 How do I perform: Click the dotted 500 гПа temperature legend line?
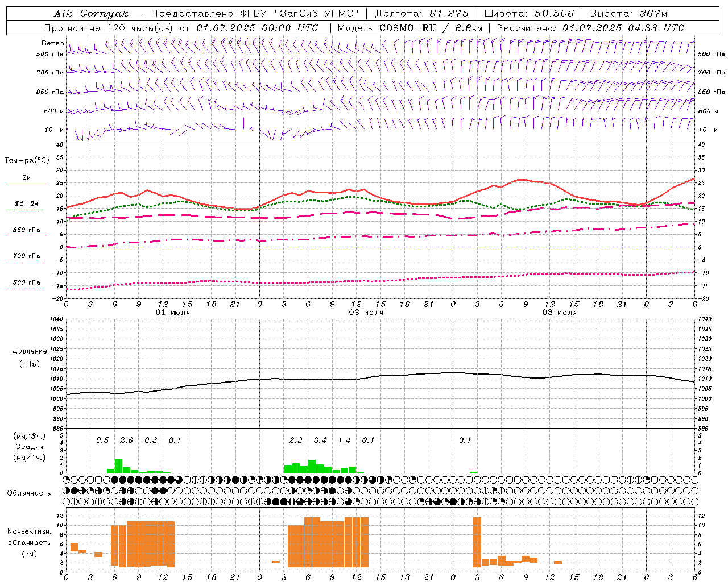26,289
